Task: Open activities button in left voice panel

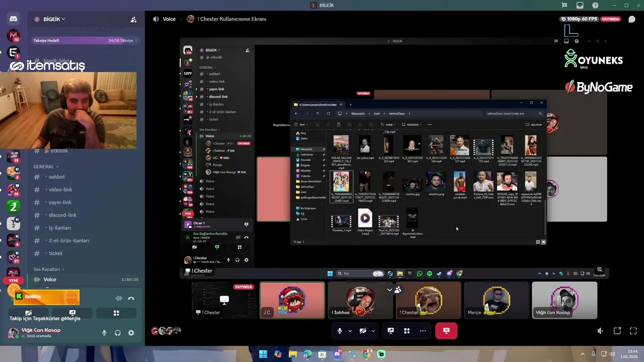Action: pyautogui.click(x=116, y=313)
